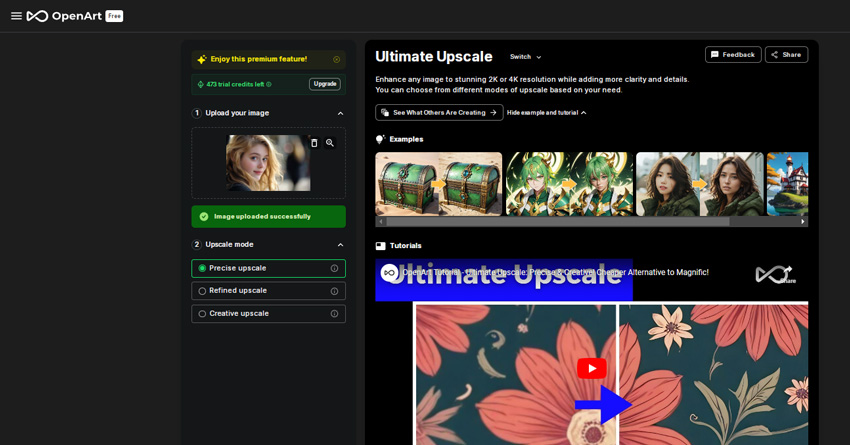
Task: Click the trial credits info icon
Action: (x=269, y=85)
